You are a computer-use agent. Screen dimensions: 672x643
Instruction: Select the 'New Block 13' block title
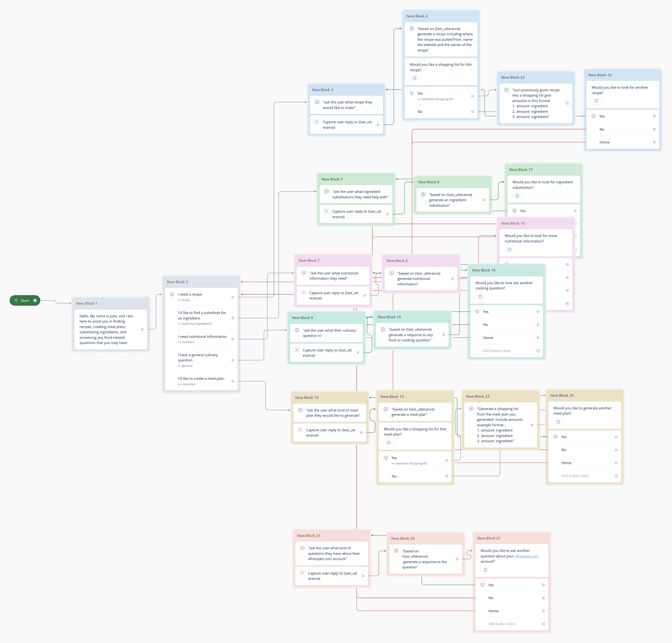[392, 396]
